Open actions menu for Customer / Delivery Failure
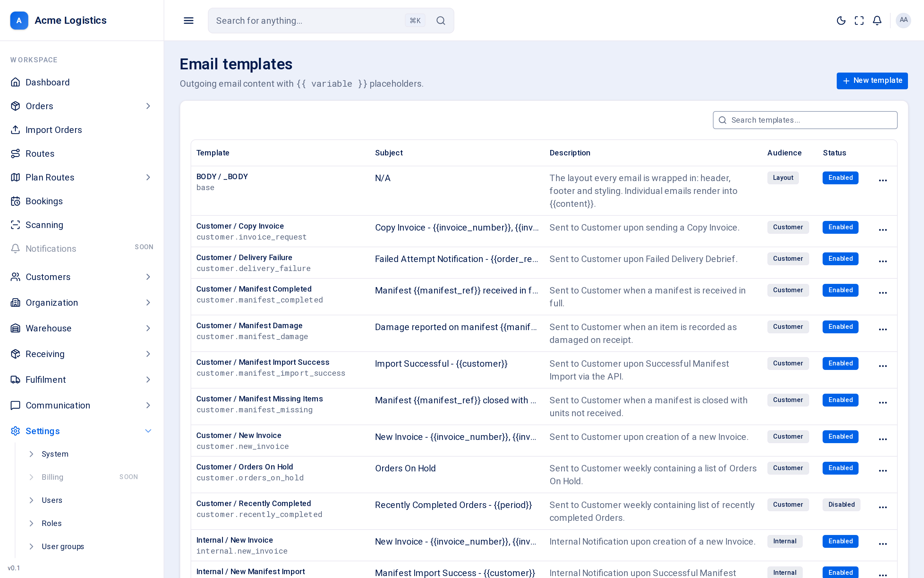This screenshot has width=924, height=578. point(883,261)
